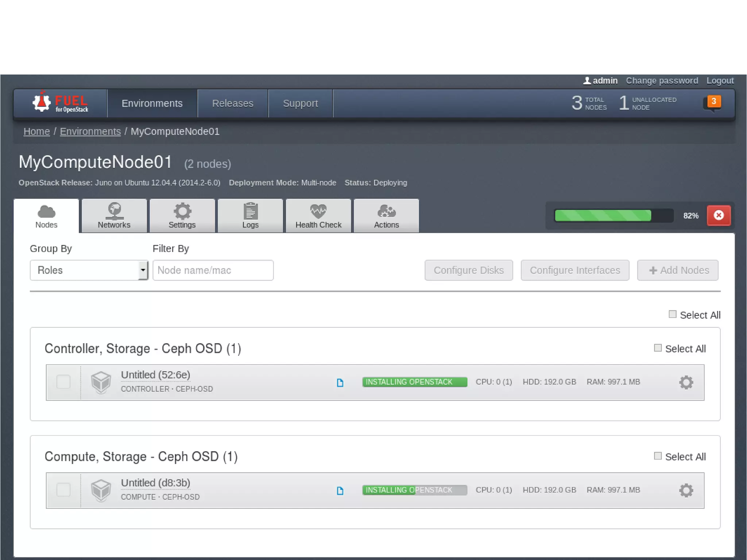Click the Environments breadcrumb link

click(90, 131)
